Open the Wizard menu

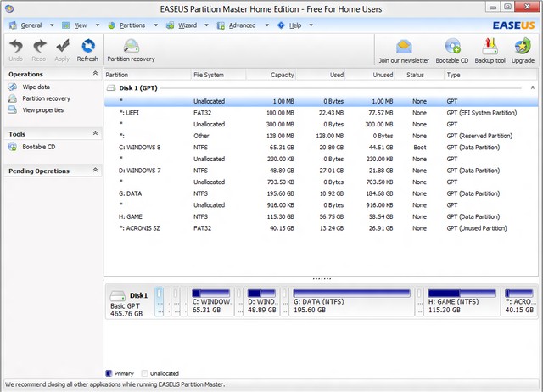tap(188, 25)
